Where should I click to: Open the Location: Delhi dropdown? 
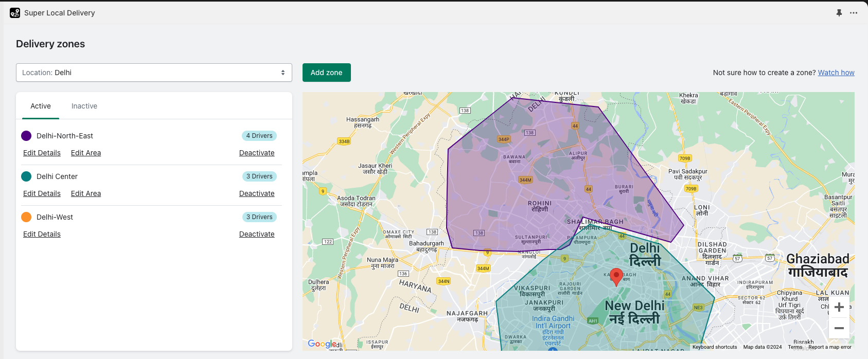154,73
